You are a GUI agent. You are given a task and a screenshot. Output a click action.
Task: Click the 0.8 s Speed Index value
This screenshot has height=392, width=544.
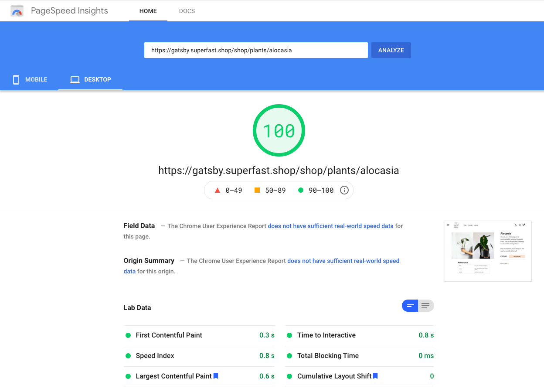click(x=267, y=356)
